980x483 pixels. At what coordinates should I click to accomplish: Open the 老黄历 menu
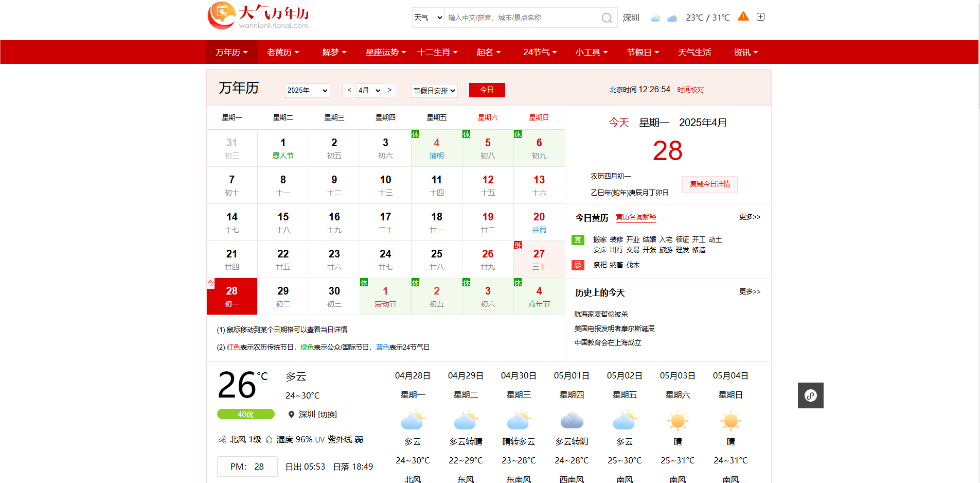click(x=282, y=53)
